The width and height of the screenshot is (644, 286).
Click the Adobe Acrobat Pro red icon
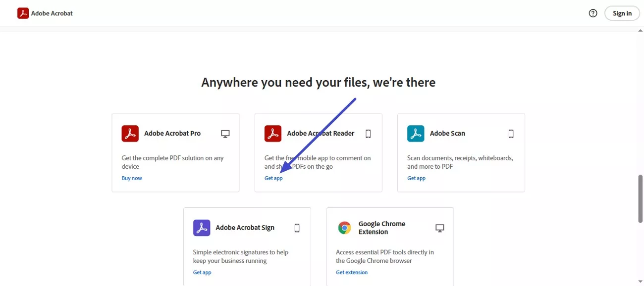coord(130,134)
